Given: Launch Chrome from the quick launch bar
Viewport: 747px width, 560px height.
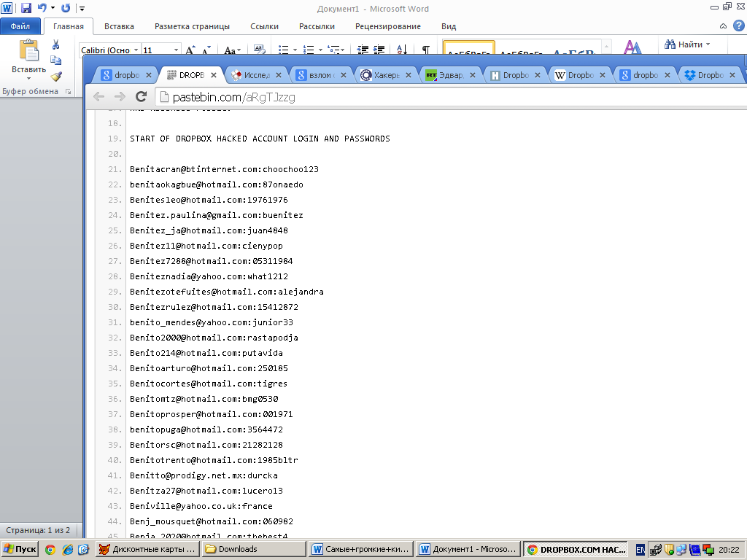Looking at the screenshot, I should 50,550.
